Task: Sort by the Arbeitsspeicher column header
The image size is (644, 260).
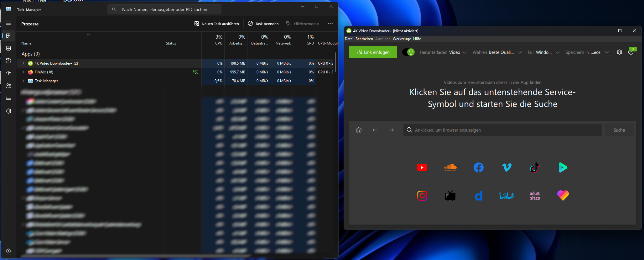Action: coord(236,40)
